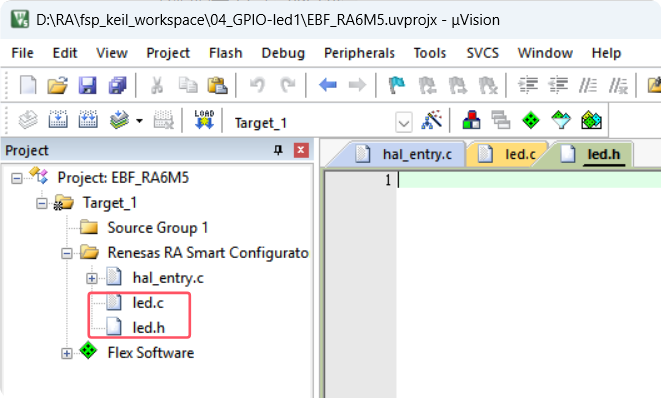Collapse the Renesas RA Smart Configurator group
Viewport: 661px width, 398px height.
67,253
